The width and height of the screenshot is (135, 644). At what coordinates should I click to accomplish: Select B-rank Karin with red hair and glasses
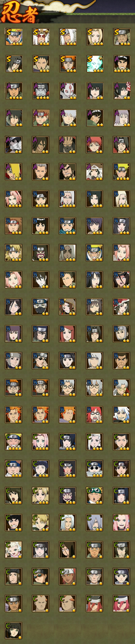click(x=94, y=415)
